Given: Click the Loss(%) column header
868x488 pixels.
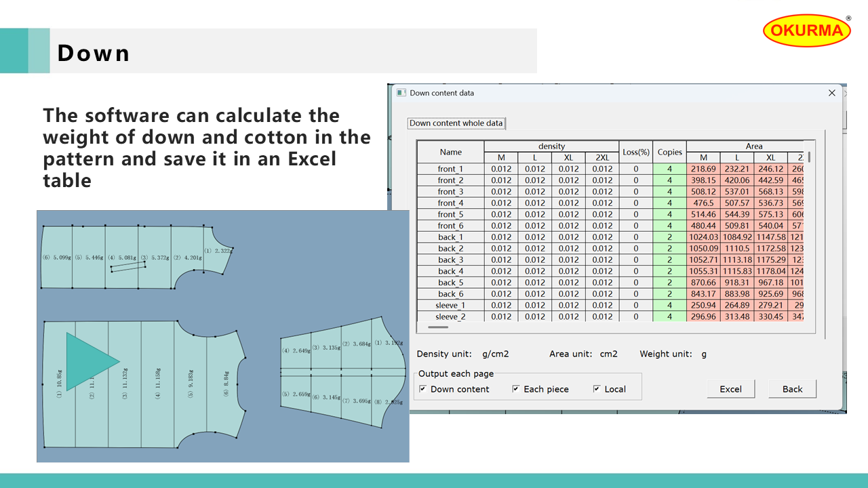Looking at the screenshot, I should pos(636,152).
